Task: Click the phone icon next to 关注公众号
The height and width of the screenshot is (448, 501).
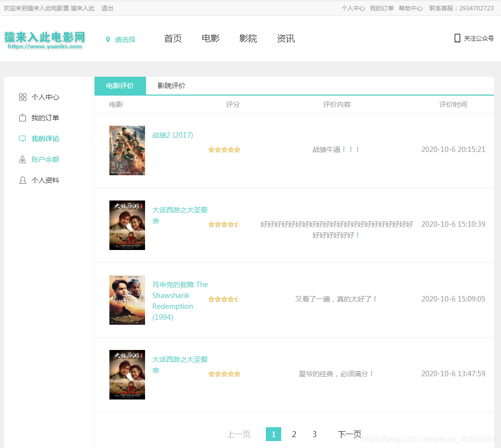Action: point(457,38)
